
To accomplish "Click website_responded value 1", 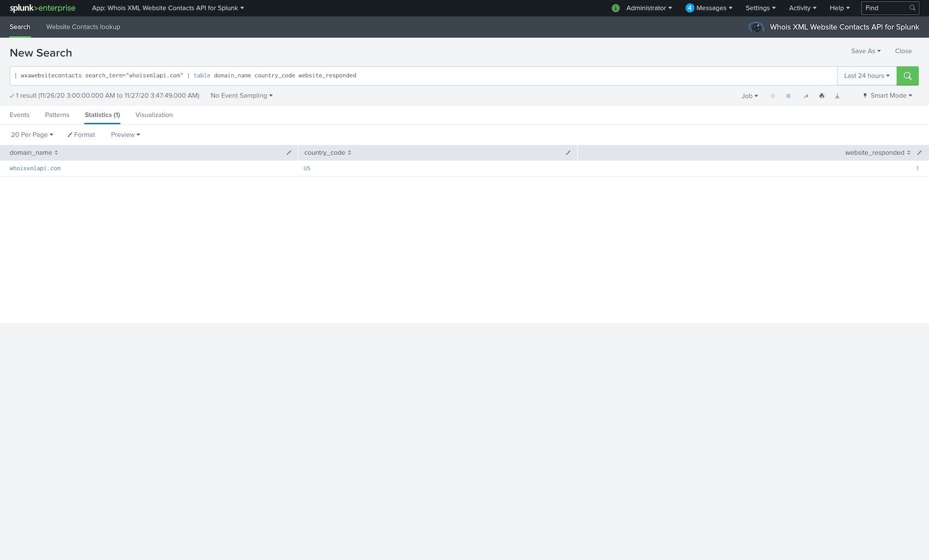I will click(x=918, y=168).
